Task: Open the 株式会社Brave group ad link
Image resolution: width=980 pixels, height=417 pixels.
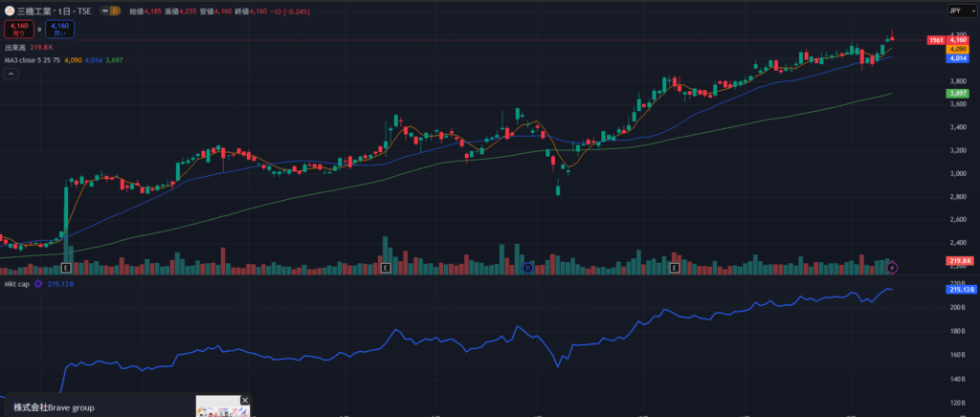Action: tap(55, 407)
